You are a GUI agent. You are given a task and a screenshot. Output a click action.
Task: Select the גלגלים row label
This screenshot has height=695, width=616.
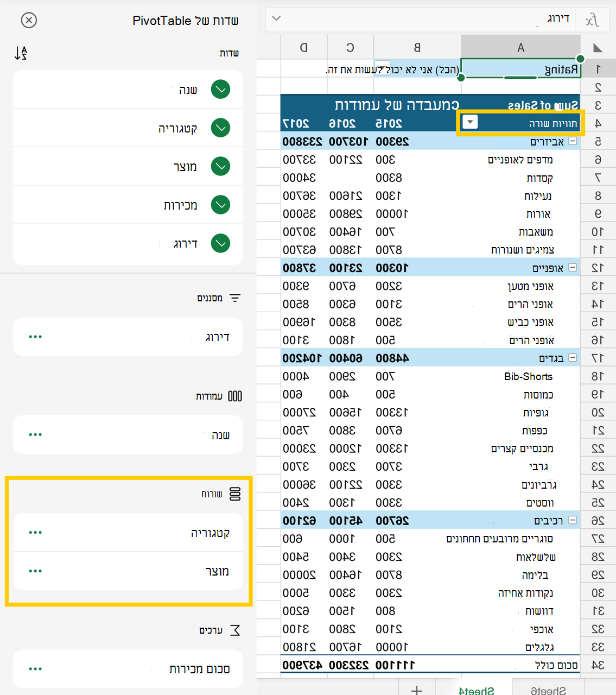(x=539, y=647)
